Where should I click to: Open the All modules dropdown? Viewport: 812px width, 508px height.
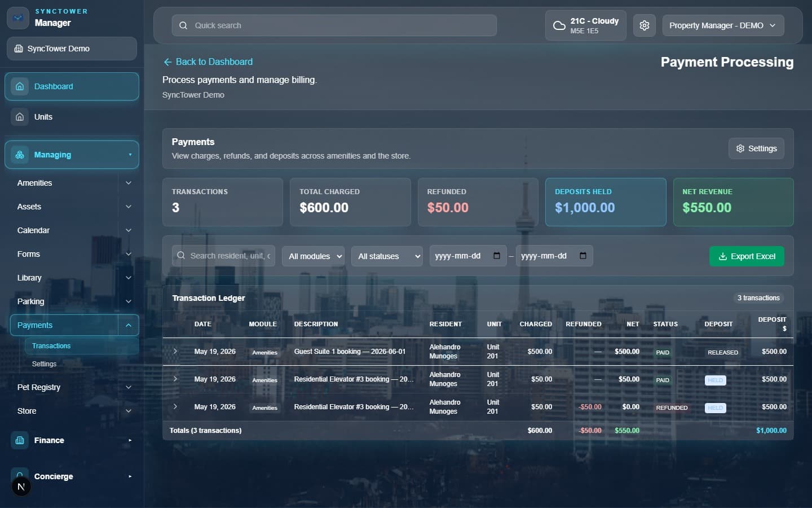(314, 256)
